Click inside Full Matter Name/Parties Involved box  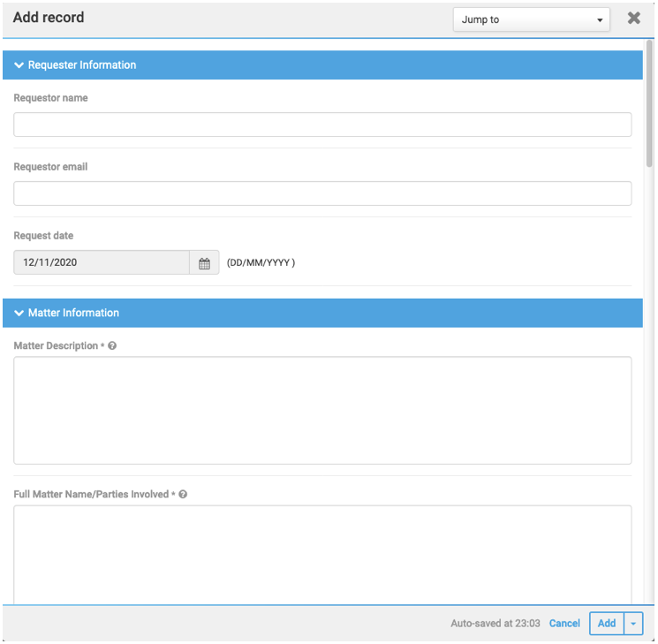coord(322,556)
